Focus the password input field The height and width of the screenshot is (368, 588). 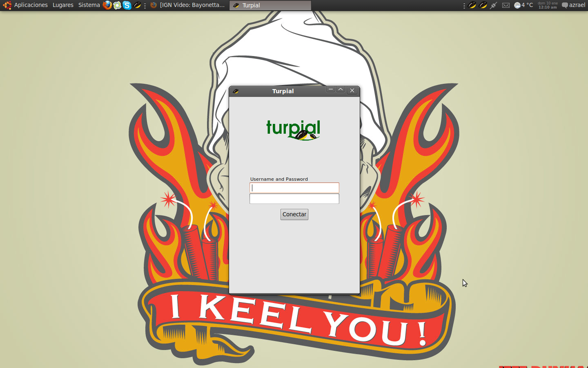coord(294,199)
